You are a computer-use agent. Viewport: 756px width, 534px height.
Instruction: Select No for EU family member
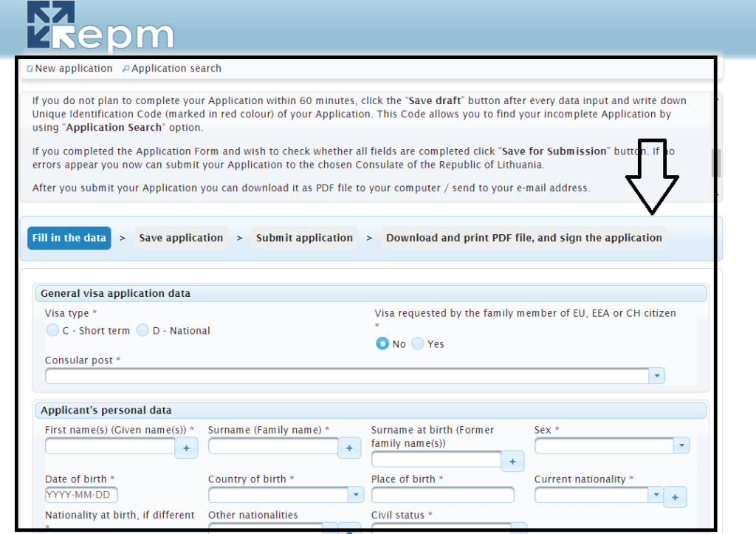(382, 343)
